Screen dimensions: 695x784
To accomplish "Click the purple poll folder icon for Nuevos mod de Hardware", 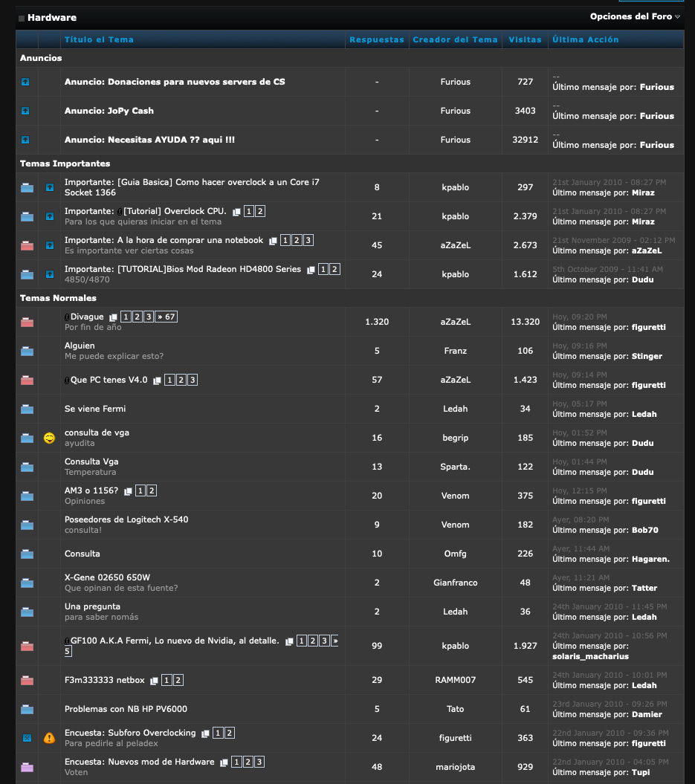I will (27, 767).
